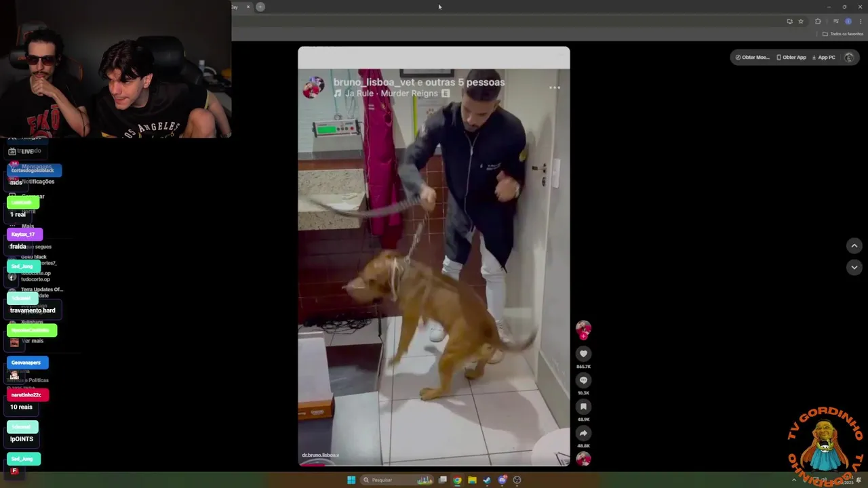The height and width of the screenshot is (488, 868).
Task: Open OBS Studio from the taskbar
Action: tap(517, 480)
